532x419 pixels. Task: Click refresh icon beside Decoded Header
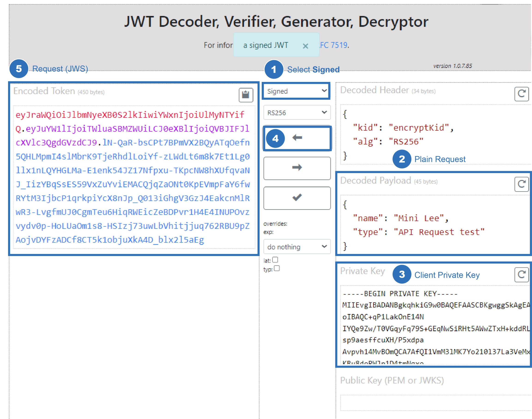point(521,94)
